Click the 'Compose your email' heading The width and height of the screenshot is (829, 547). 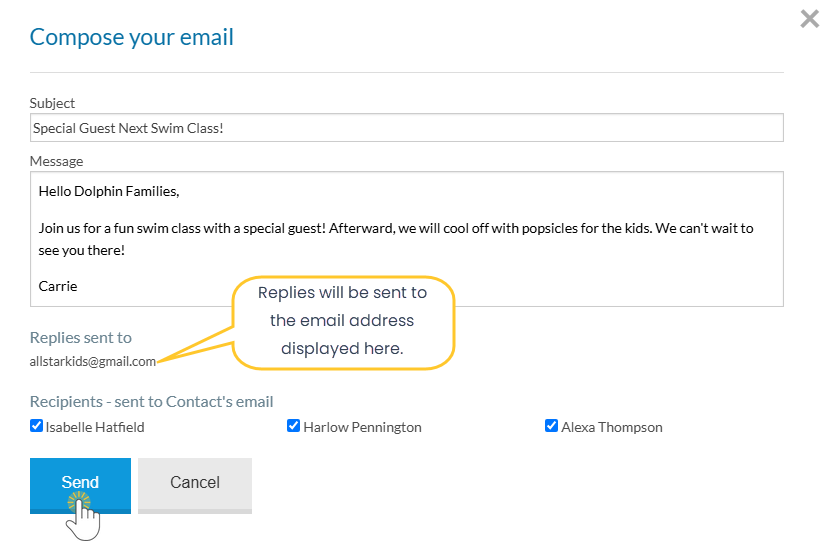pyautogui.click(x=131, y=38)
